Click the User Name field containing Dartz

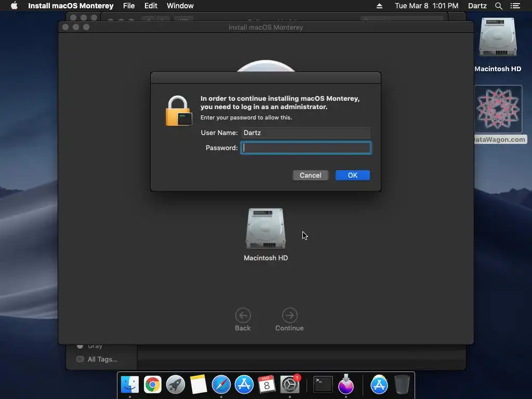305,132
